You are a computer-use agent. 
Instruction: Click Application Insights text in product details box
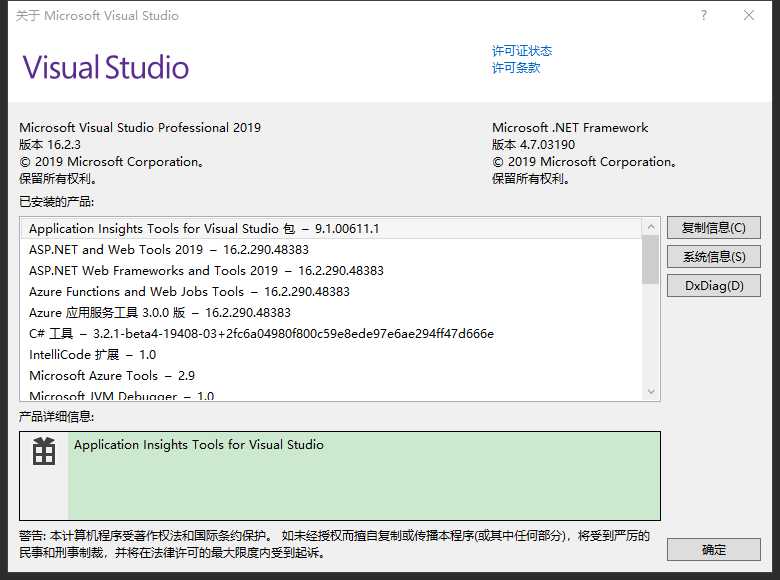(x=199, y=444)
